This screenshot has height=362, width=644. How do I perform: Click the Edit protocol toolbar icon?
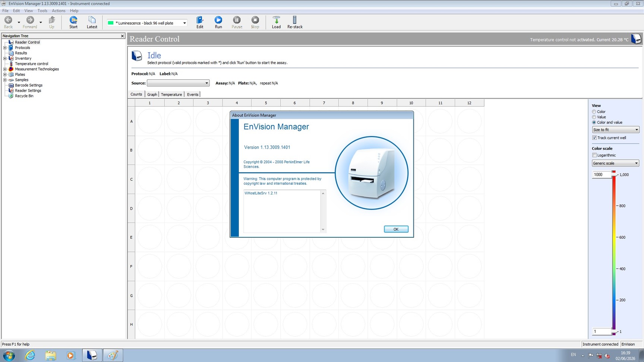click(x=200, y=22)
